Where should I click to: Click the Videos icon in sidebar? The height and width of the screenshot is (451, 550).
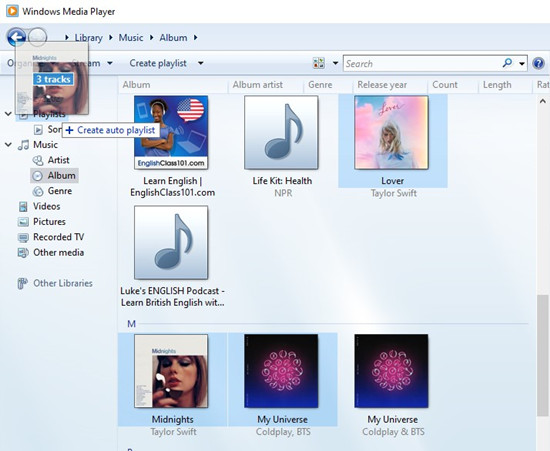pos(23,207)
